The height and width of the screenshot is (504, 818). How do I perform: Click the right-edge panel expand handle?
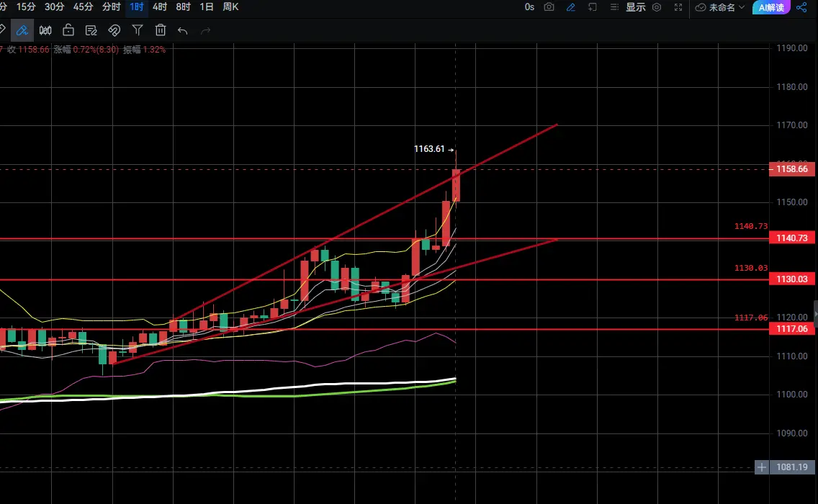[x=815, y=314]
